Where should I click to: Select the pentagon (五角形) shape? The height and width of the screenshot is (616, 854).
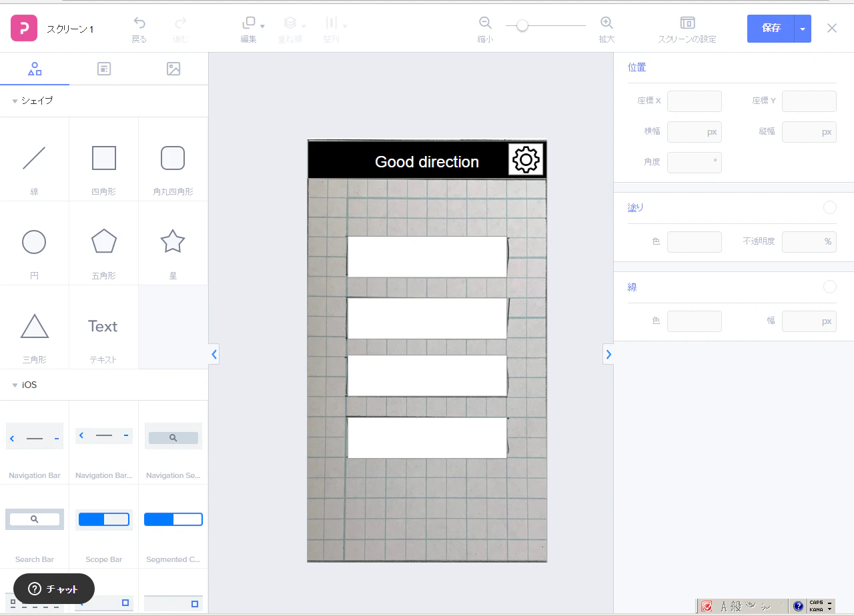click(x=104, y=241)
